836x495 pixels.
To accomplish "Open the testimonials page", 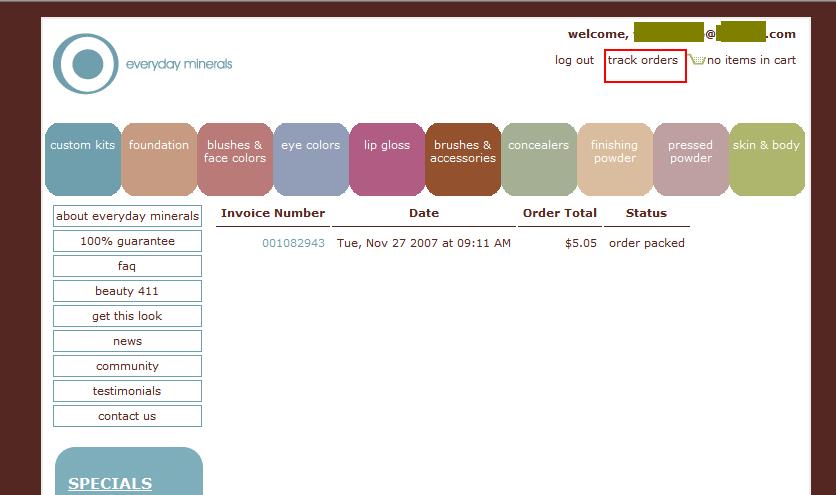I will tap(127, 391).
